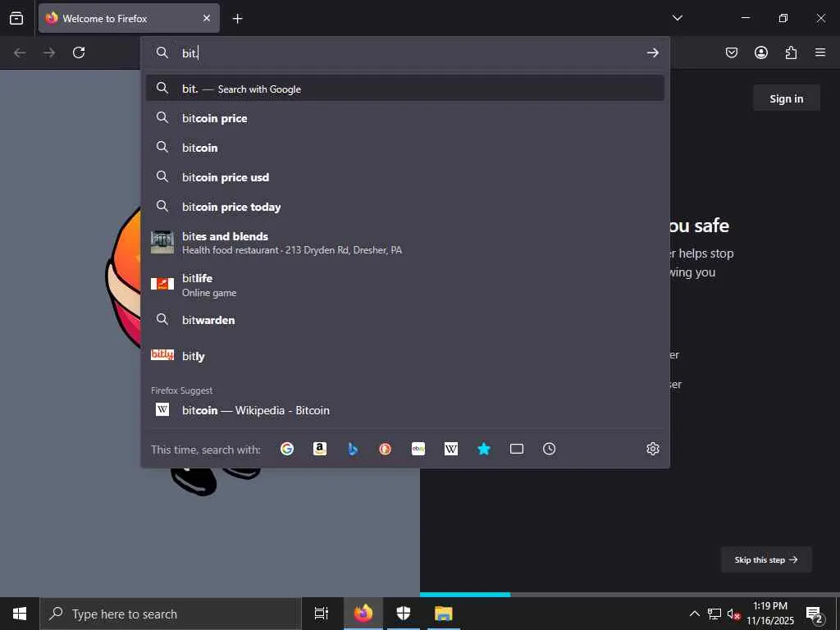Select the 'bitcoin price' suggestion

pyautogui.click(x=405, y=118)
